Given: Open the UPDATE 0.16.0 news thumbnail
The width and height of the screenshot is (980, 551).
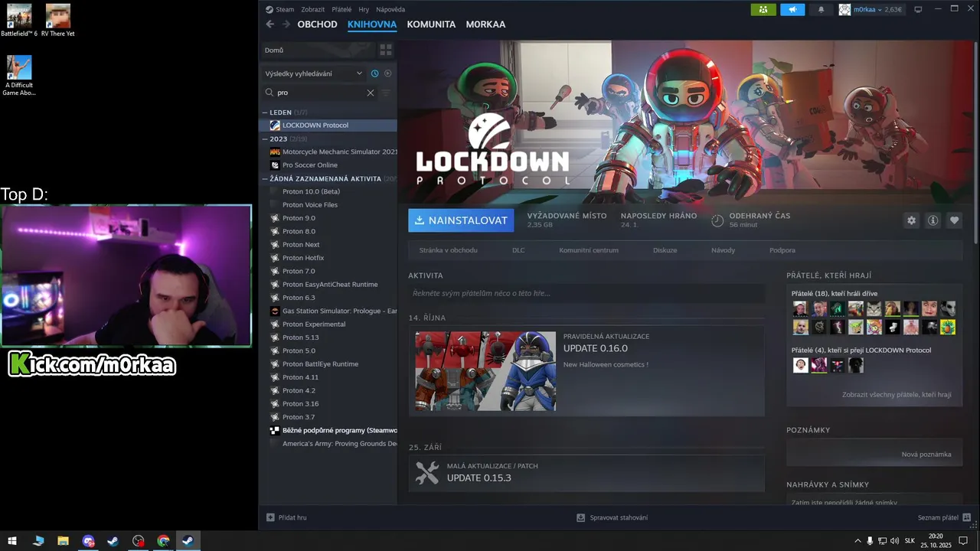Looking at the screenshot, I should (x=485, y=371).
